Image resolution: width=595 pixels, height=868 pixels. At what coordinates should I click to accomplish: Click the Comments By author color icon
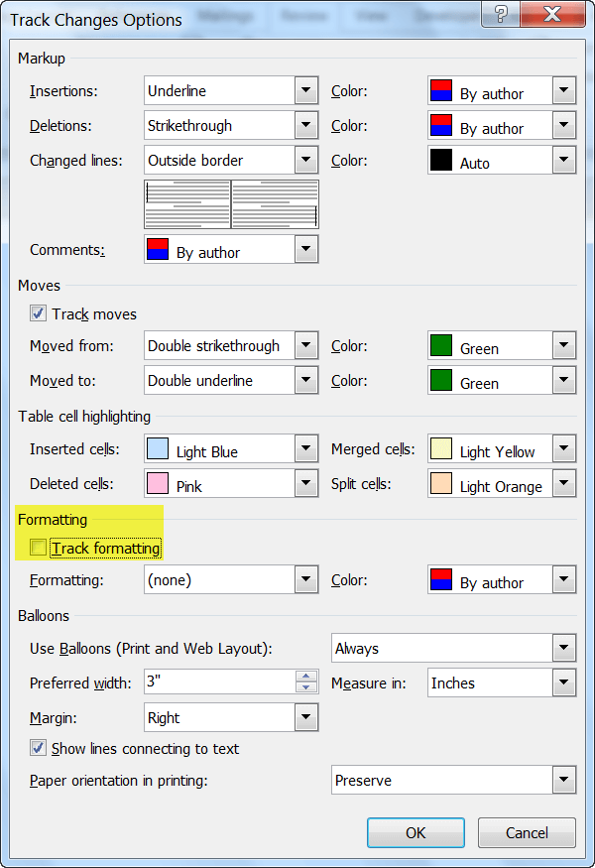(x=158, y=250)
